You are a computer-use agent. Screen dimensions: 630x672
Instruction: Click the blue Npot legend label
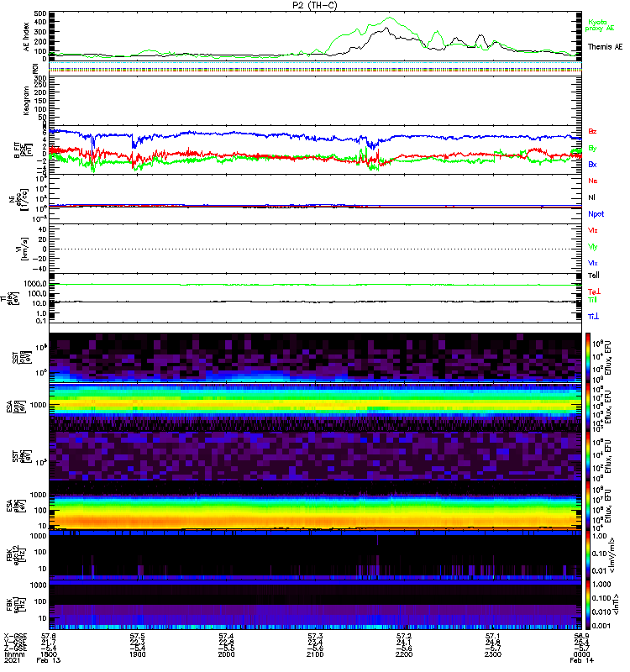point(596,214)
